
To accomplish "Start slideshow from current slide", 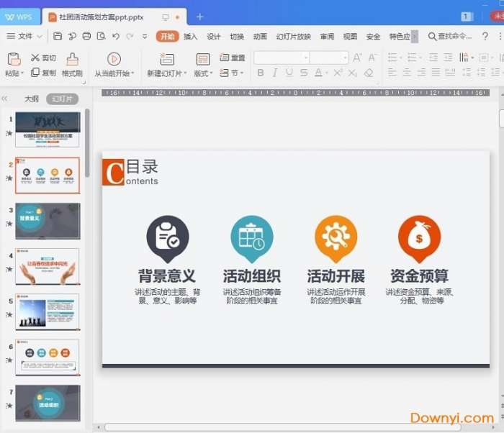I will (x=114, y=59).
